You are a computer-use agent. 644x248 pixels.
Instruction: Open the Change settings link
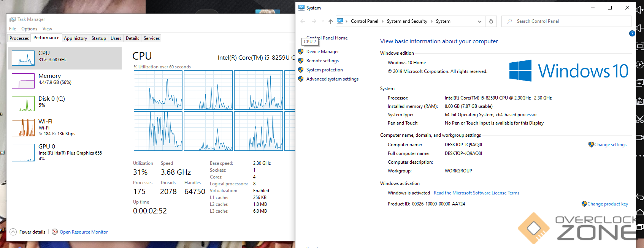(x=610, y=145)
